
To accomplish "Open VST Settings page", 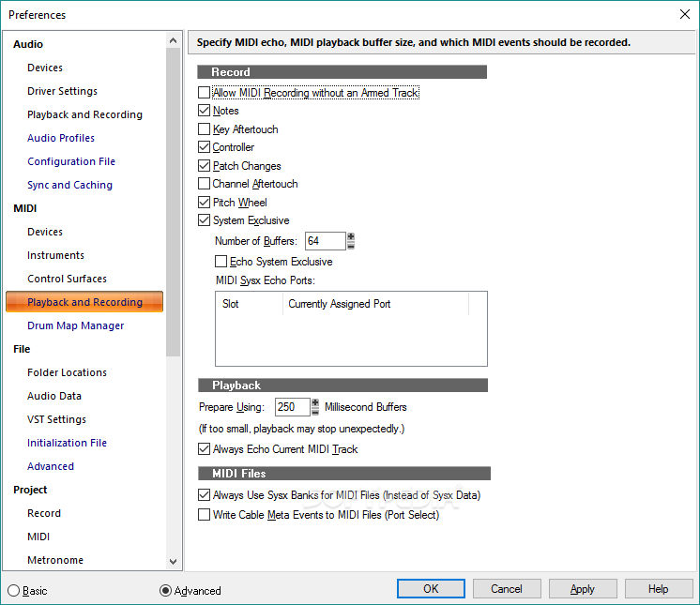I will coord(56,419).
